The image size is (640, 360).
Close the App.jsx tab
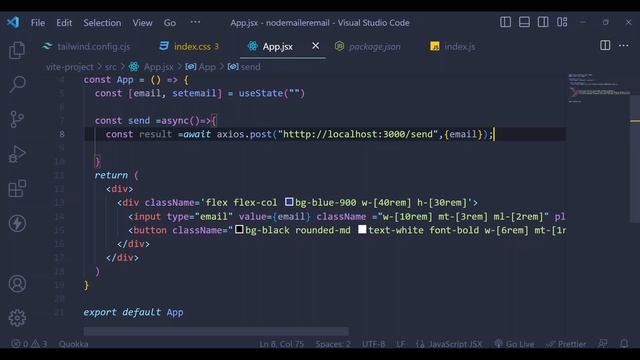316,46
